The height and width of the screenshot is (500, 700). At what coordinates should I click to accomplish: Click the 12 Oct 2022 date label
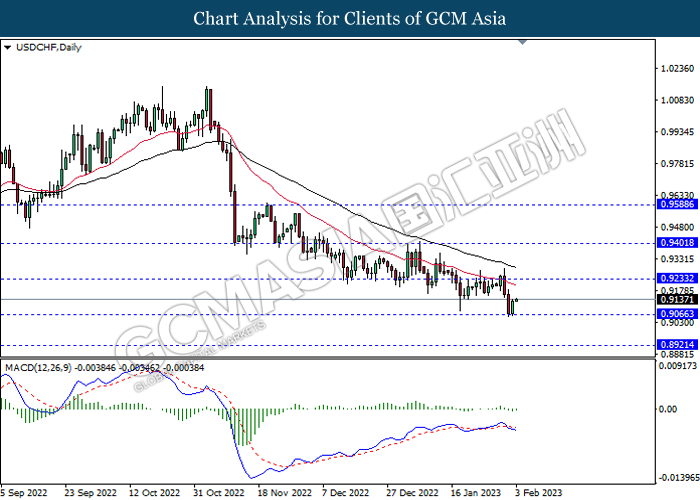[x=154, y=493]
